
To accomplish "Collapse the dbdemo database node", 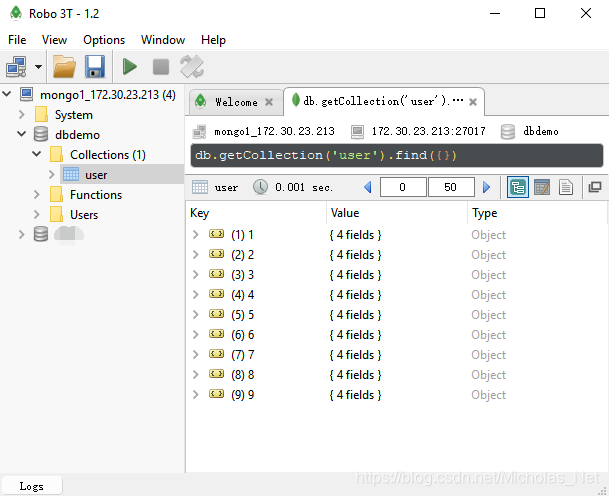I will pos(22,134).
